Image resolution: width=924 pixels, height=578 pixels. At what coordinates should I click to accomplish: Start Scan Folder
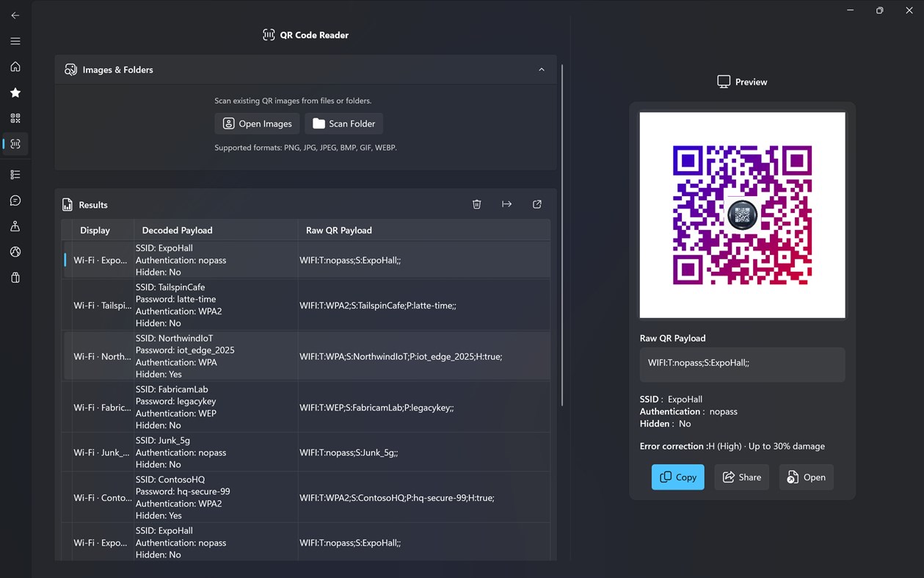[343, 123]
